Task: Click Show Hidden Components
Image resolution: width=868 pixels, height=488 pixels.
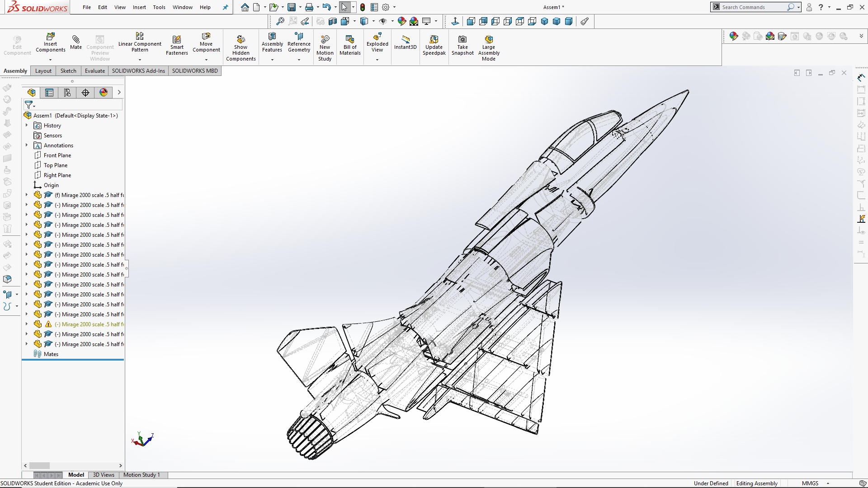Action: [241, 48]
